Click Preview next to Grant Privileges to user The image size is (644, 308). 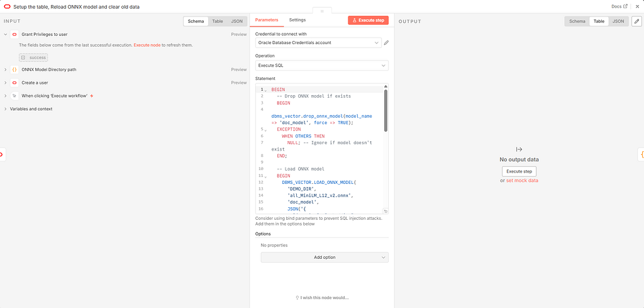click(x=238, y=35)
